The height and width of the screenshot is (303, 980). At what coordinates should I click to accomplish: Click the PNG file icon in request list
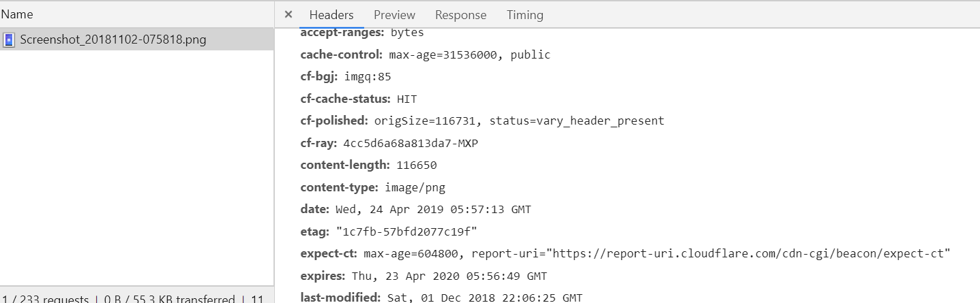pos(9,39)
